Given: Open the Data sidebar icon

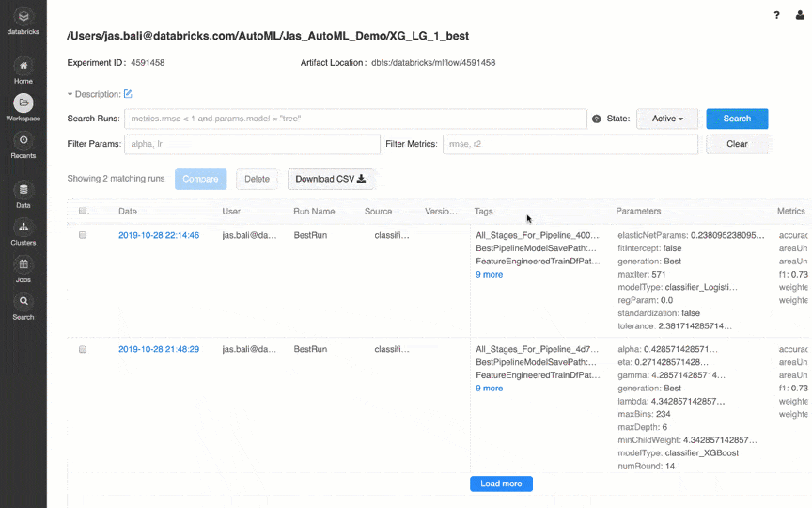Looking at the screenshot, I should [x=23, y=190].
